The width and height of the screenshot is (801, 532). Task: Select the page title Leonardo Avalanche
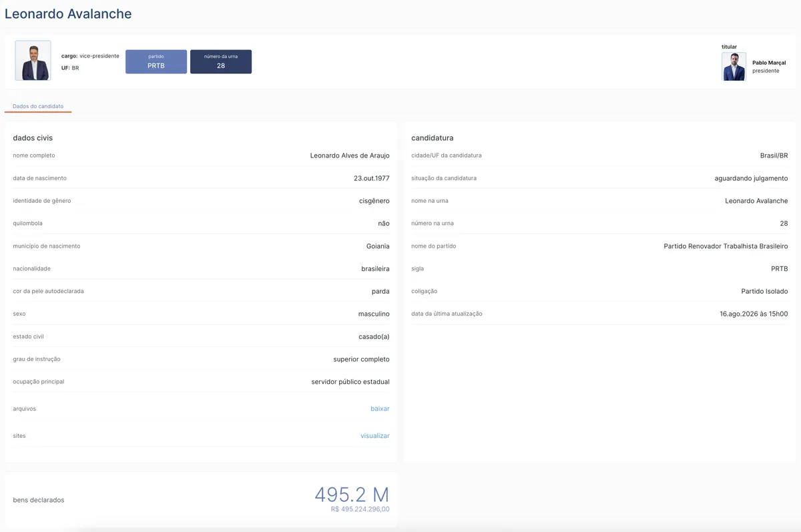tap(68, 13)
